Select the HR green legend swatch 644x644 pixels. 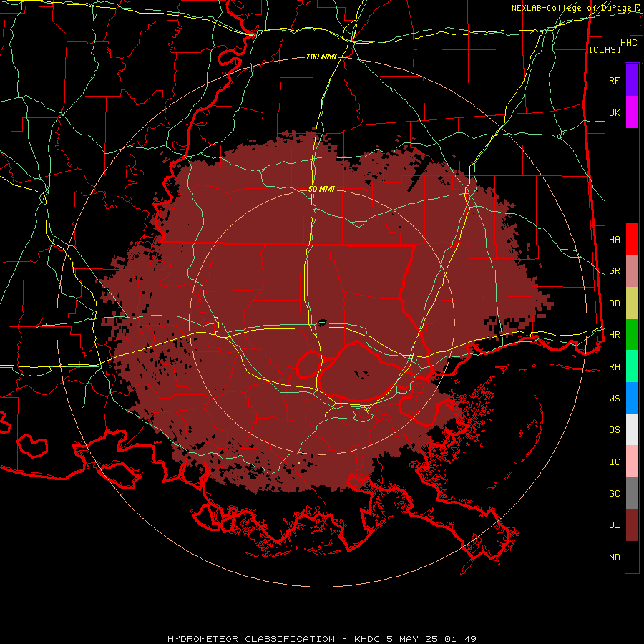click(632, 335)
